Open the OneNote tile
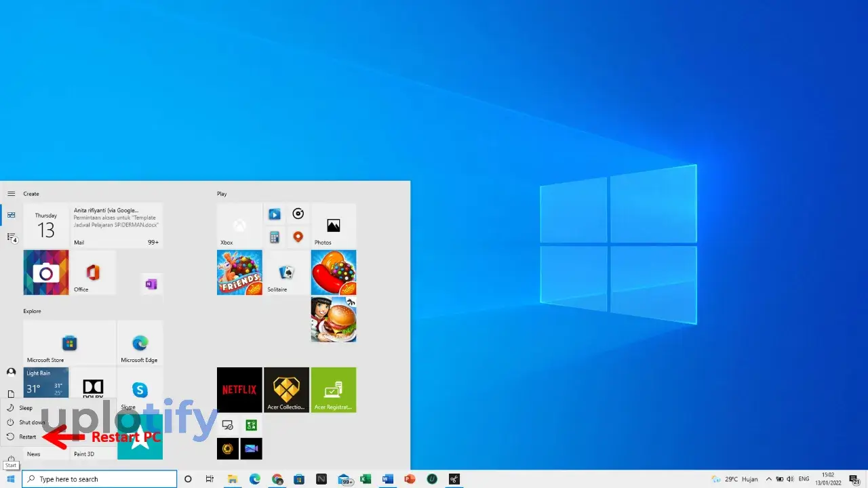The height and width of the screenshot is (488, 868). (151, 284)
